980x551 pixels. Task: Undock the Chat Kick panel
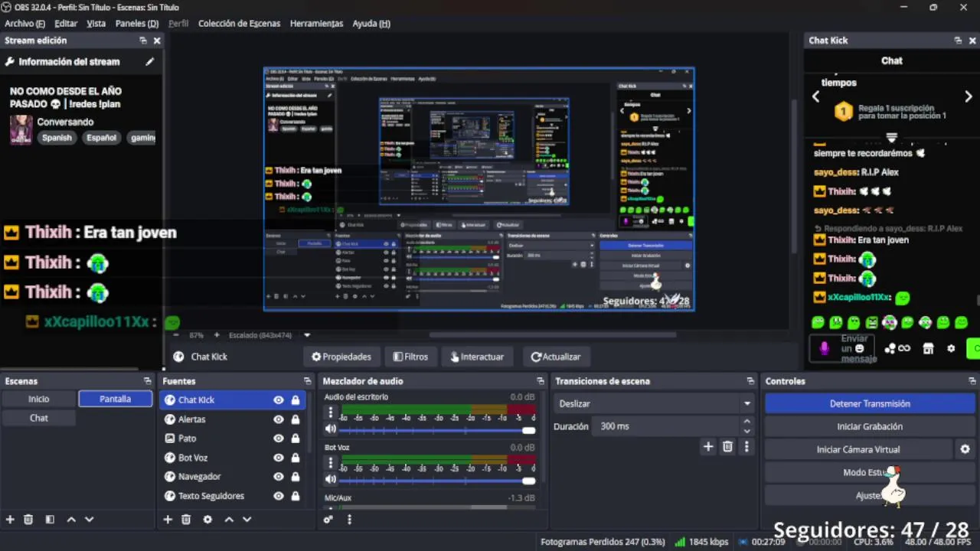(x=958, y=41)
